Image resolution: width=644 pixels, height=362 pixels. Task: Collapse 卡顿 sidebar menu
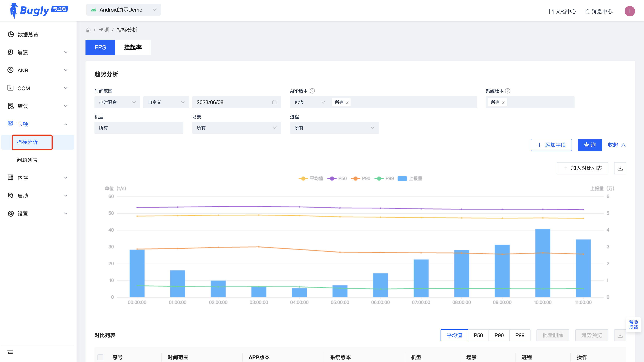66,124
